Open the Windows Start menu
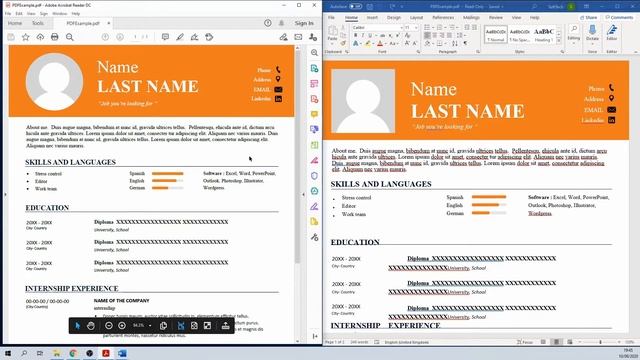This screenshot has width=640, height=360. pyautogui.click(x=7, y=353)
